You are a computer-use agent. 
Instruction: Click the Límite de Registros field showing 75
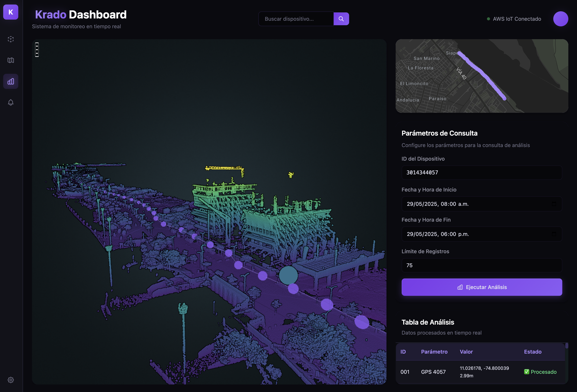(482, 265)
